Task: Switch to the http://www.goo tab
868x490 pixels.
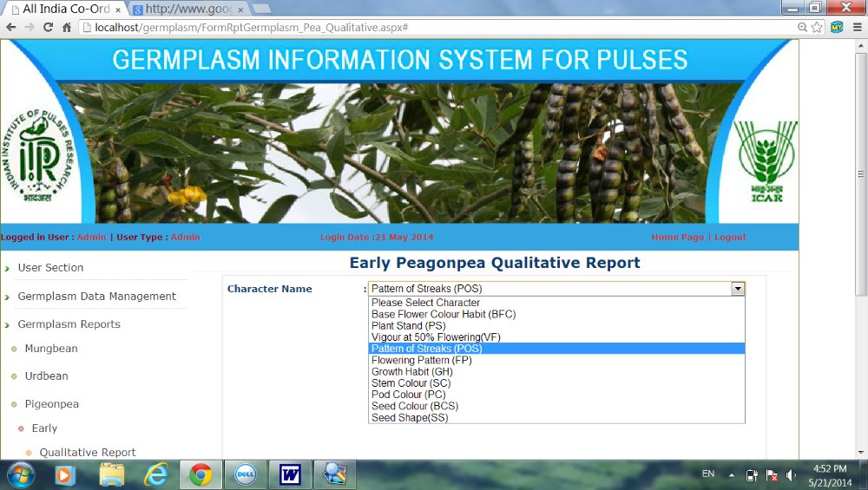Action: pyautogui.click(x=188, y=9)
